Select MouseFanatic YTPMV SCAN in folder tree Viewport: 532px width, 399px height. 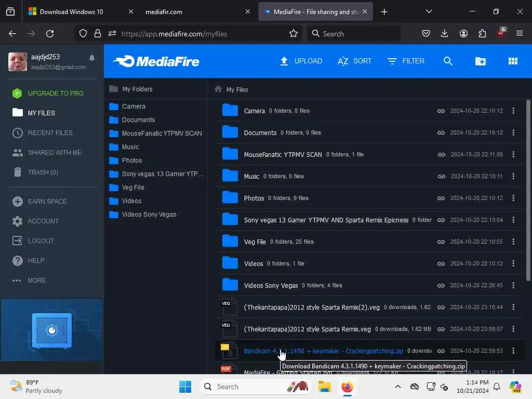[x=156, y=134]
